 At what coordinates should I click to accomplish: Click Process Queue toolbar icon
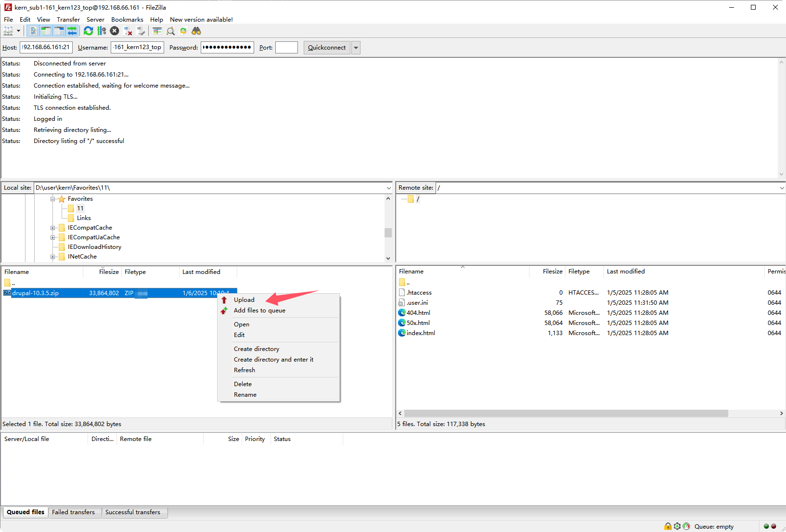101,31
